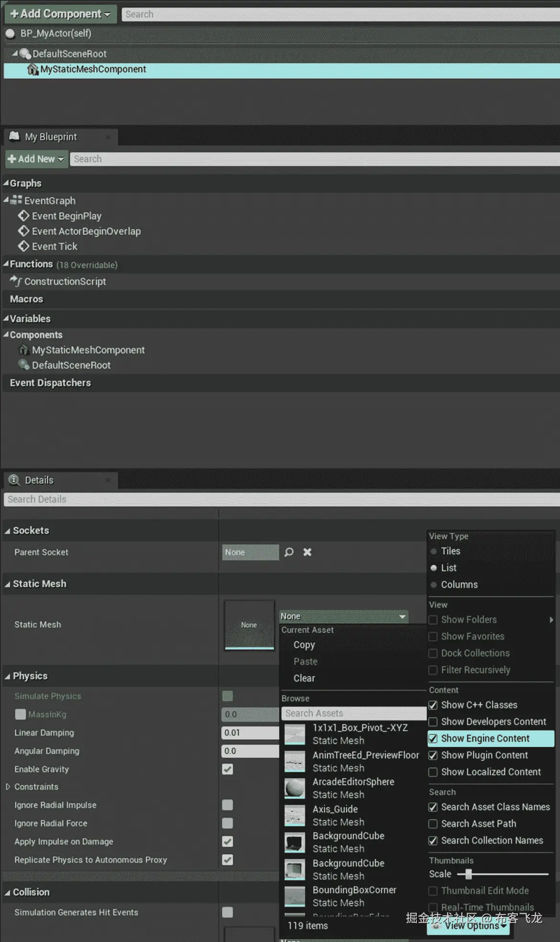Clear Parent Socket with the X icon
This screenshot has width=560, height=942.
point(308,552)
